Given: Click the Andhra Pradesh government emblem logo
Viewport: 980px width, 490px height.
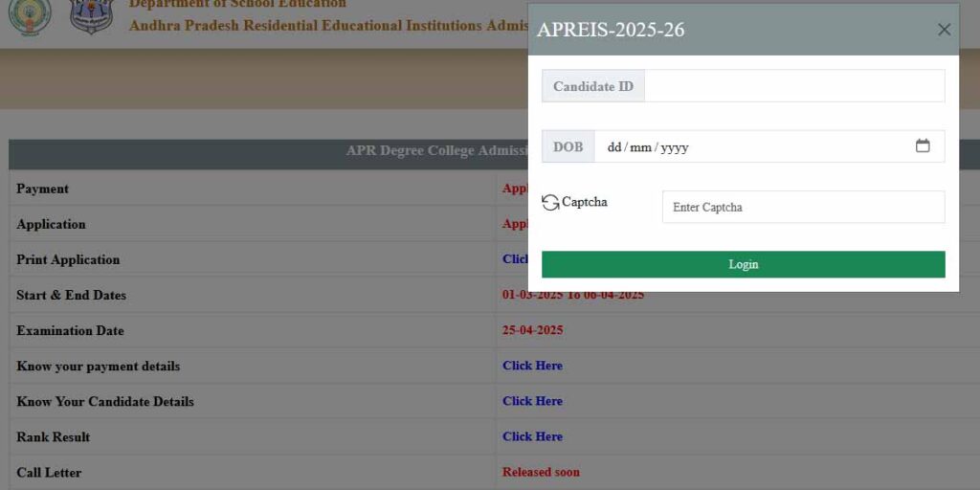Looking at the screenshot, I should (30, 17).
